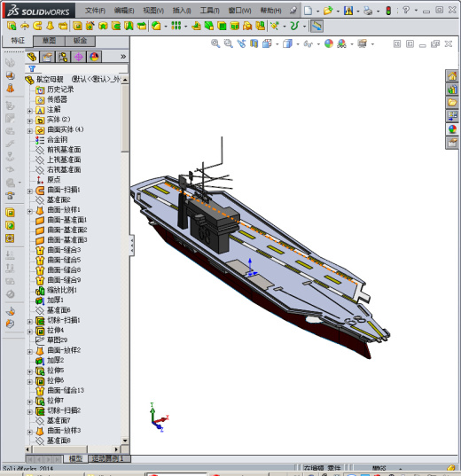Open the 工具(T) menu
Image resolution: width=461 pixels, height=476 pixels.
coord(209,11)
